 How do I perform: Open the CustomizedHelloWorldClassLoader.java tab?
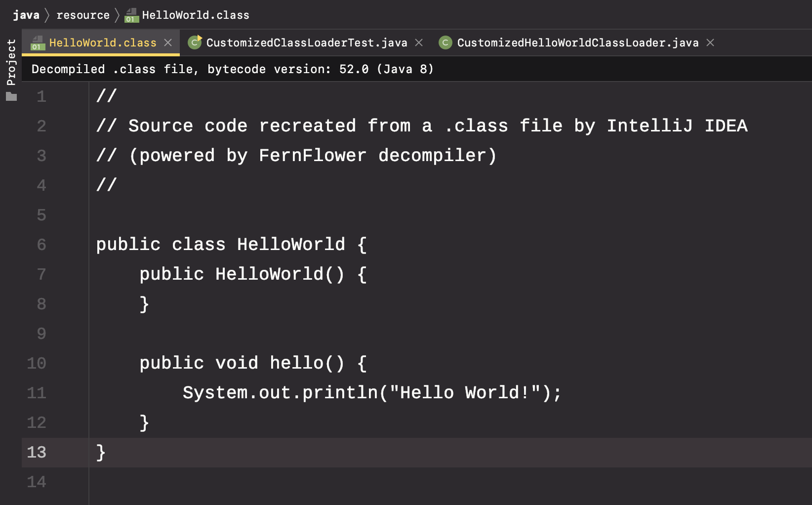click(578, 43)
